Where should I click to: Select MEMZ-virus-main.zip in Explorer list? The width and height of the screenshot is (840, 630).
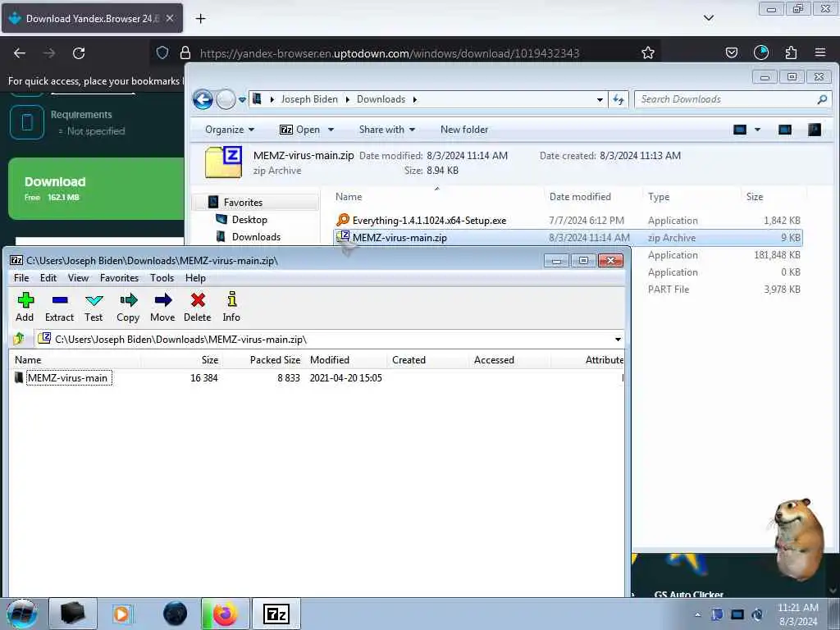[568, 238]
